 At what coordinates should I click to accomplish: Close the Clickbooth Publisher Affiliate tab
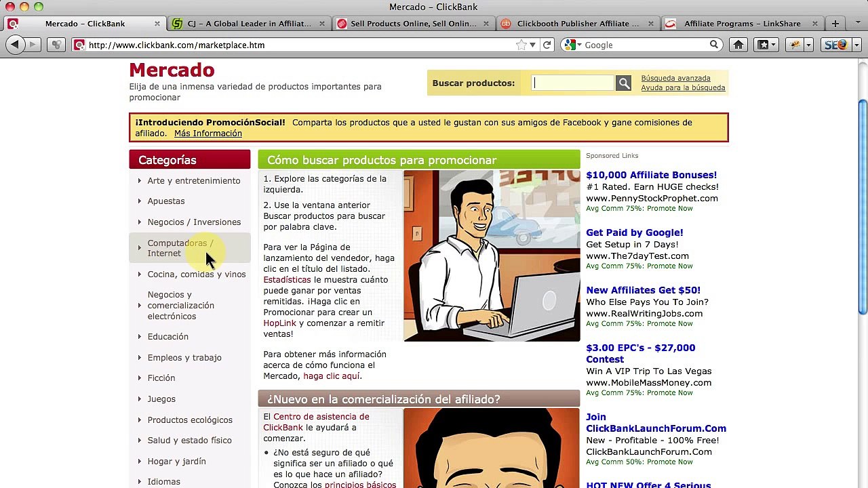(x=651, y=24)
